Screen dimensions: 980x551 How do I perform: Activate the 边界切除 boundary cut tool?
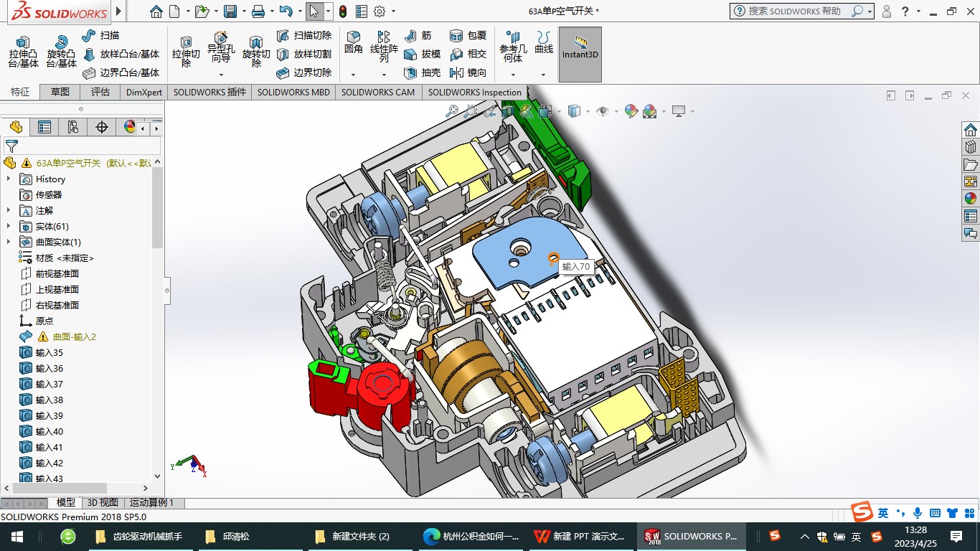304,72
